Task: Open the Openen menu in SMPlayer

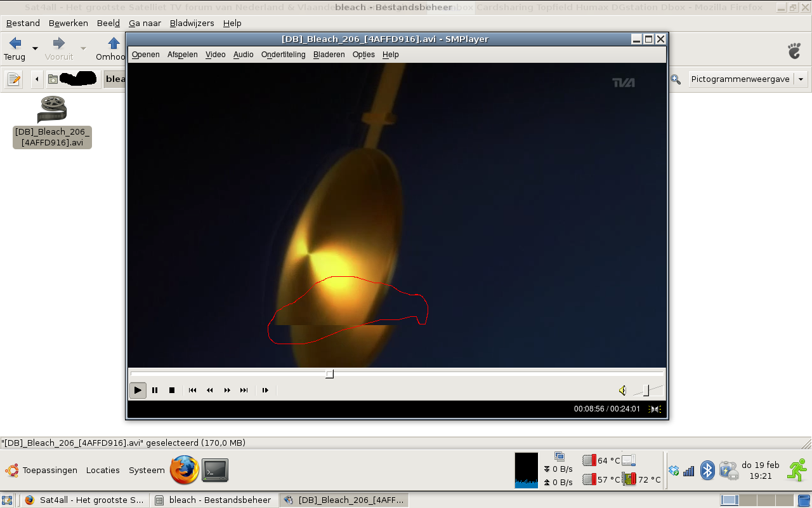Action: coord(146,55)
